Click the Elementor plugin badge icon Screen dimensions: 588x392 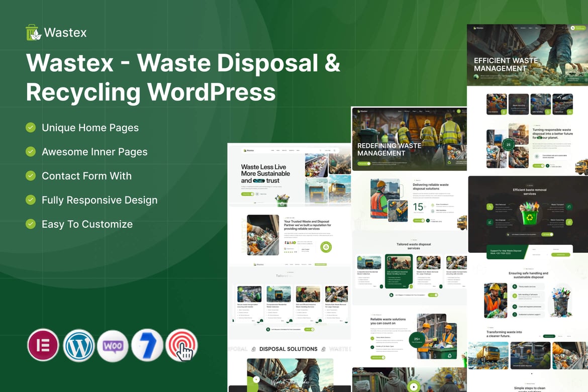tap(43, 345)
